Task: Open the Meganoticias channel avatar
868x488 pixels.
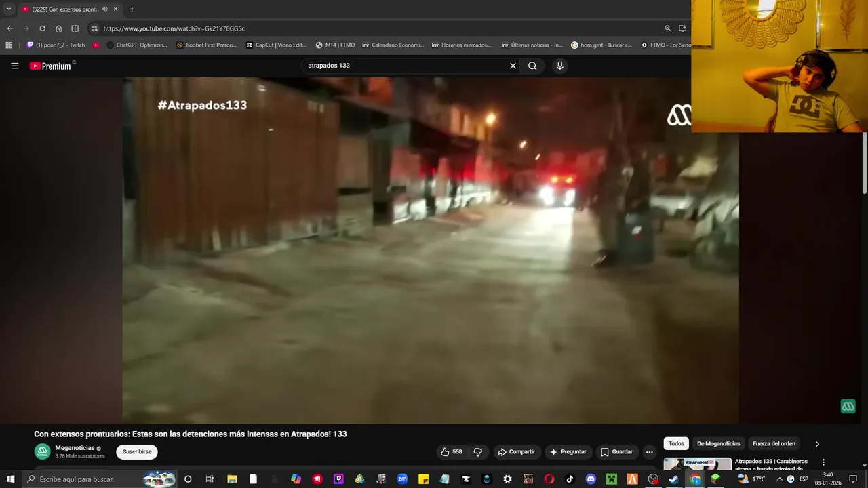Action: coord(42,451)
